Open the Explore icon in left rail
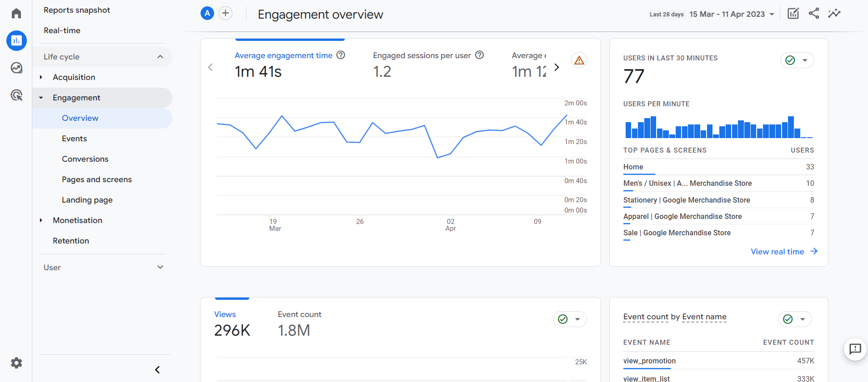This screenshot has height=382, width=868. tap(16, 68)
